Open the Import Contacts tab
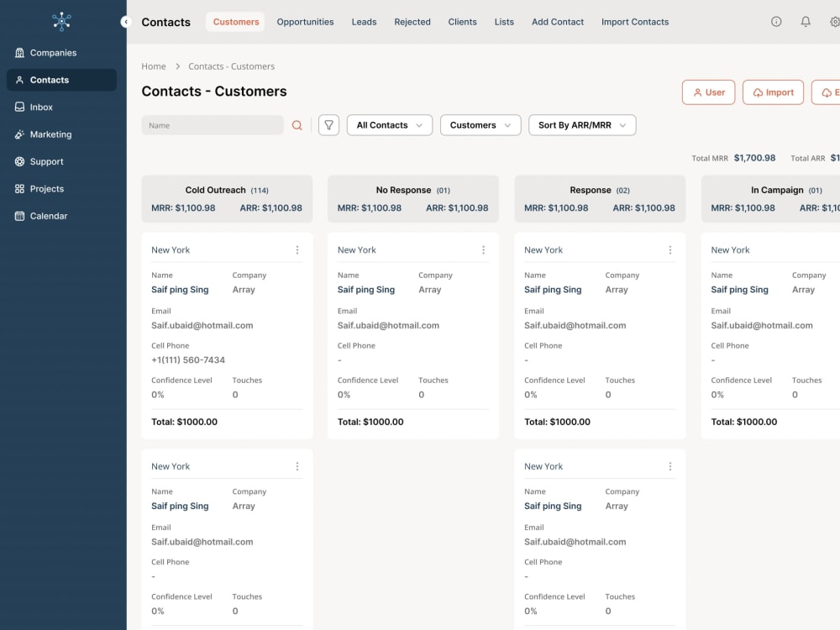This screenshot has width=840, height=630. [x=635, y=22]
